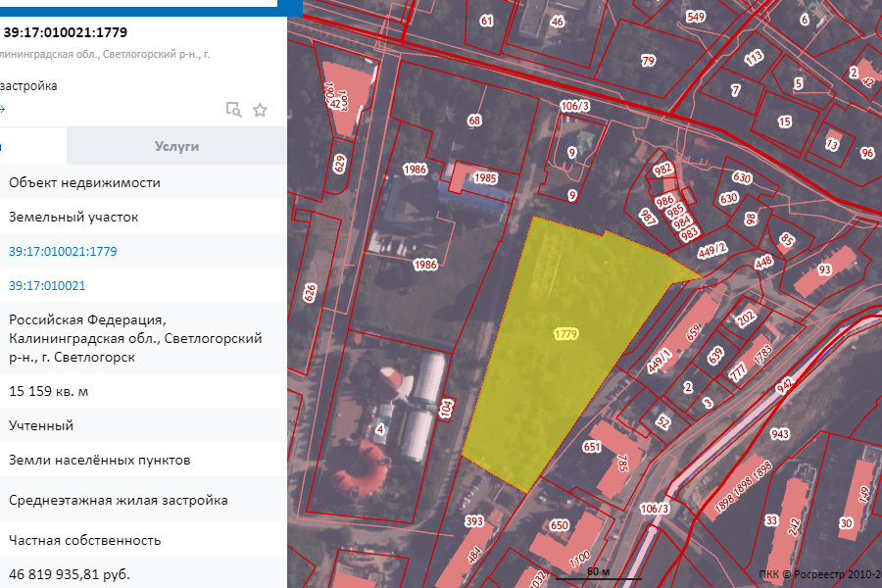This screenshot has height=588, width=882.
Task: Open cadastral quarter link 39:17:010021
Action: pyautogui.click(x=47, y=286)
